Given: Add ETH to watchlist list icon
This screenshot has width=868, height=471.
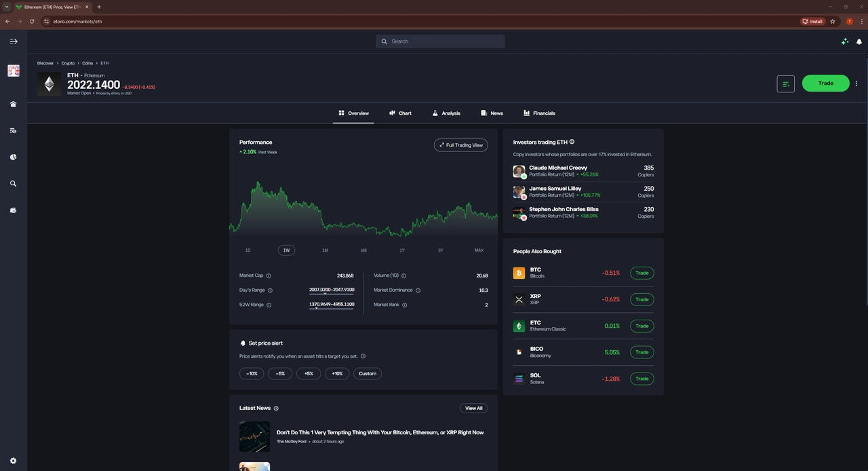Looking at the screenshot, I should pyautogui.click(x=786, y=83).
